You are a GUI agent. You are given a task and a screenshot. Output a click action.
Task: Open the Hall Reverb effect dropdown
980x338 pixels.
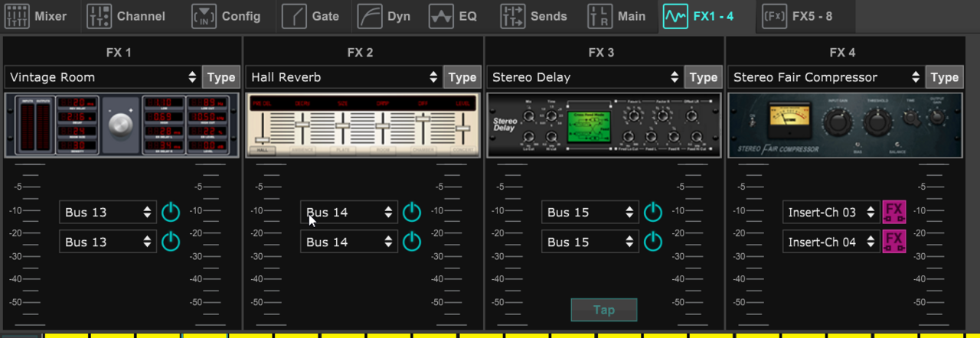tap(344, 77)
